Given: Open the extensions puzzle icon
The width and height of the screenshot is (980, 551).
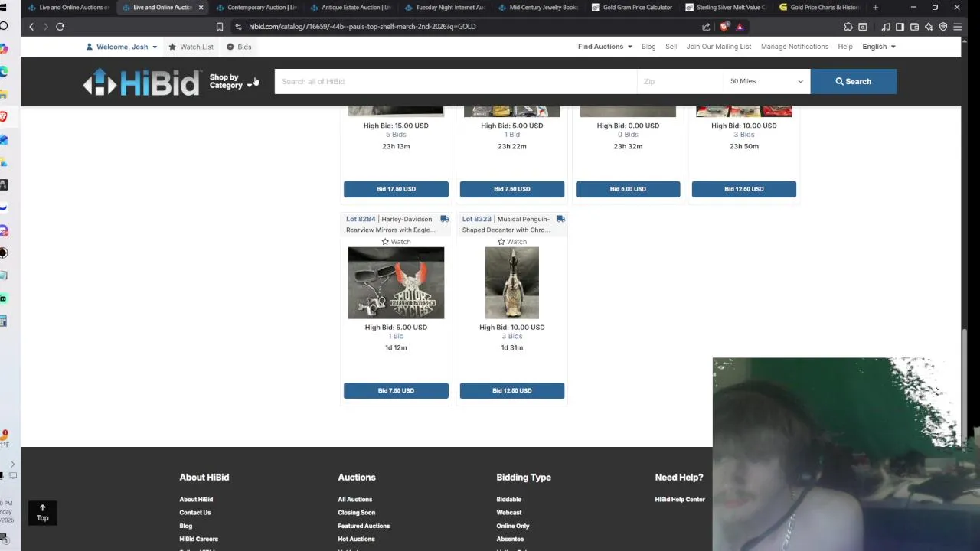Looking at the screenshot, I should tap(848, 26).
